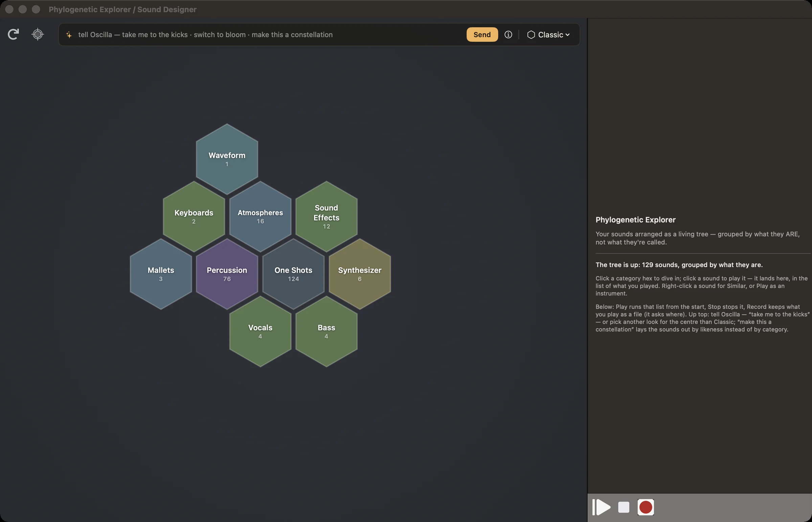Dive into the Keyboards hex
The width and height of the screenshot is (812, 522).
[x=194, y=216]
